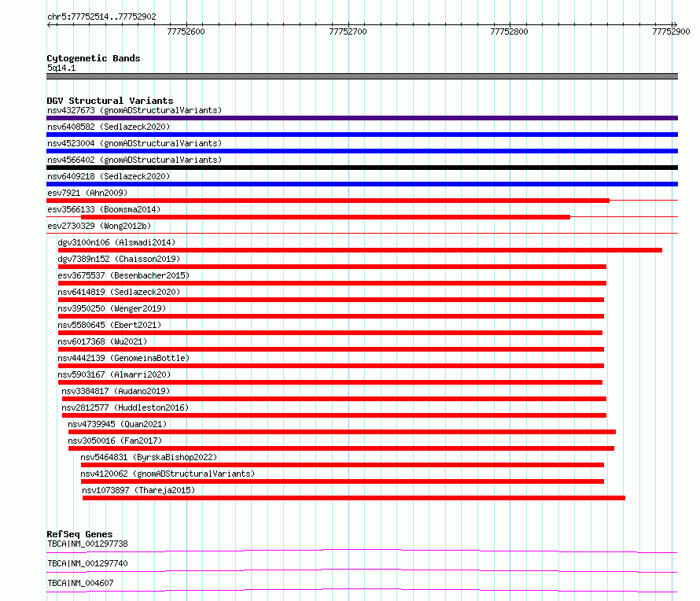Open variant nsv4523004 (gnomADStructuralVariants) label
The width and height of the screenshot is (700, 601).
point(134,143)
